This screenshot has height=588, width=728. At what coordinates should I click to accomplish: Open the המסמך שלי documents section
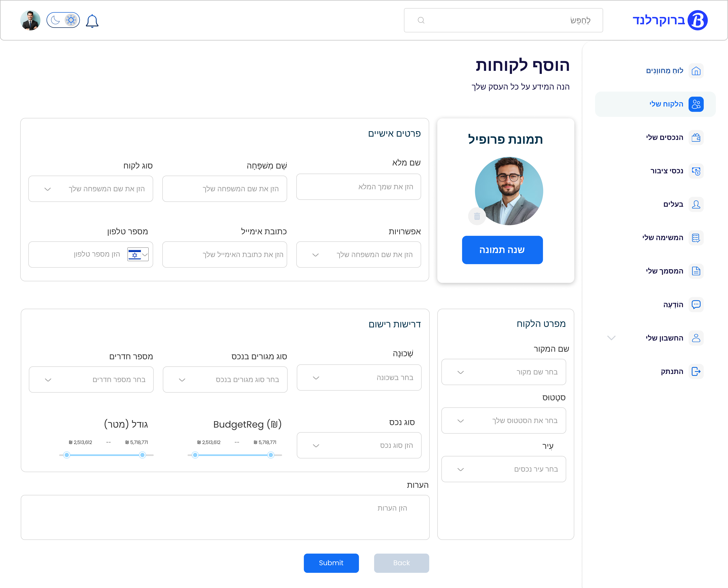pos(696,271)
